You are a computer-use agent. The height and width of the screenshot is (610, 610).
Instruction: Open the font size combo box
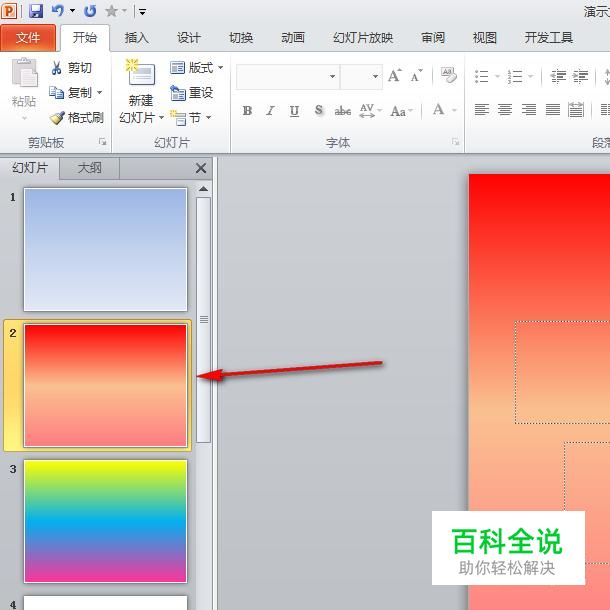(361, 76)
